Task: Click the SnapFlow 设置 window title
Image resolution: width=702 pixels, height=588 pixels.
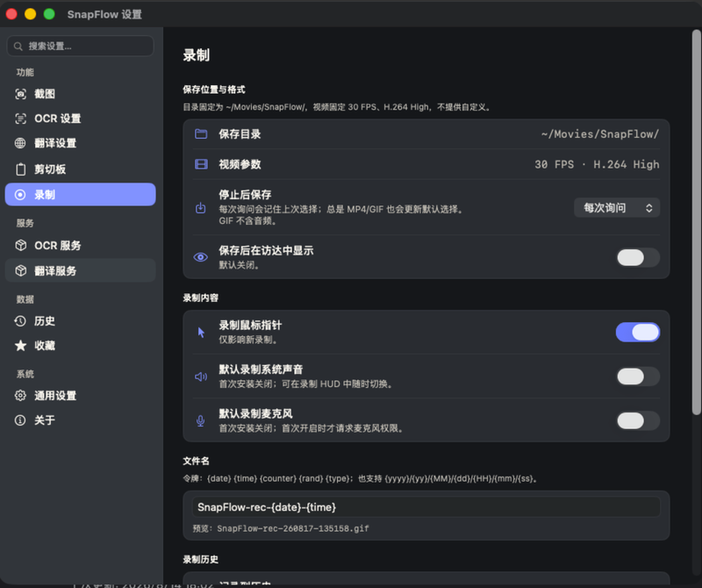Action: click(x=104, y=14)
